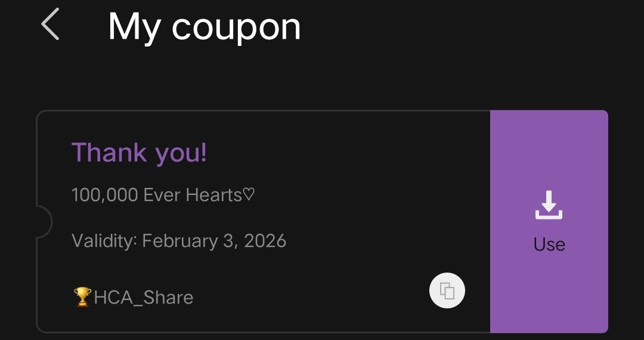The height and width of the screenshot is (340, 644).
Task: Tap the "Use" text label
Action: (x=549, y=245)
